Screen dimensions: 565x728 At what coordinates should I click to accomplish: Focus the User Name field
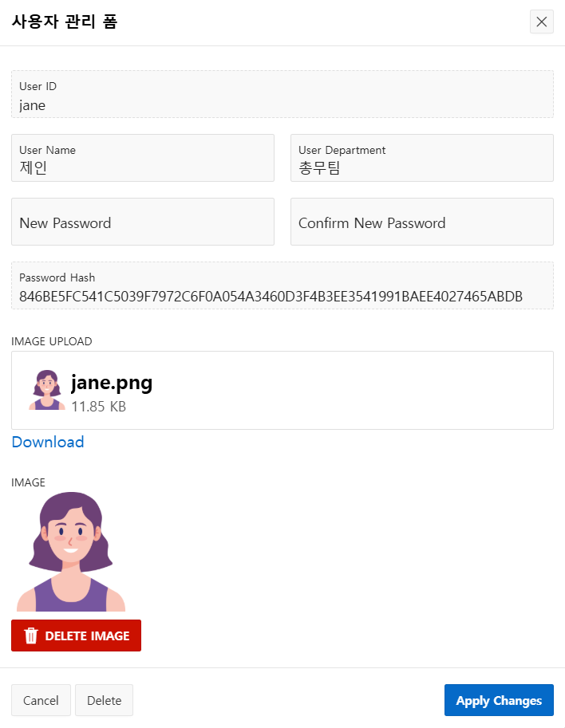click(143, 158)
